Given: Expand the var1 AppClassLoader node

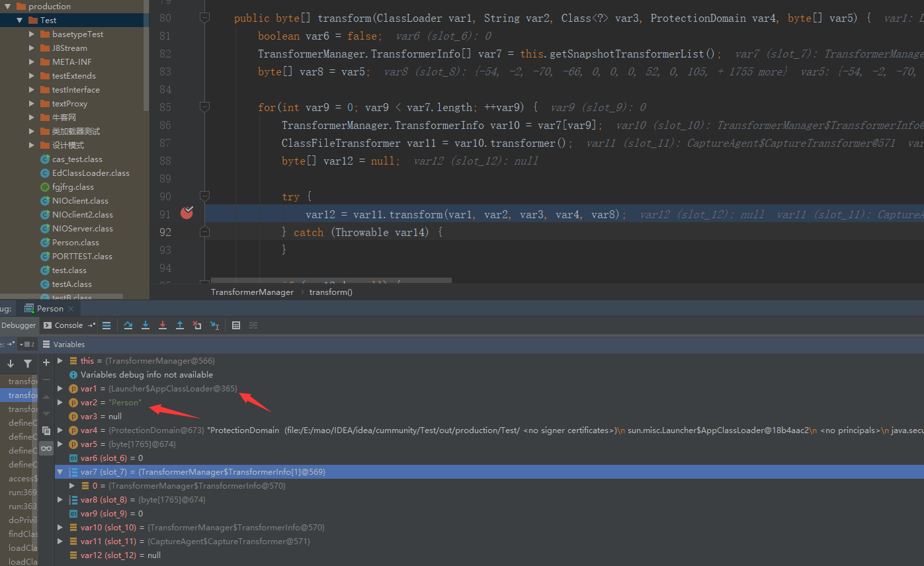Looking at the screenshot, I should click(x=60, y=389).
